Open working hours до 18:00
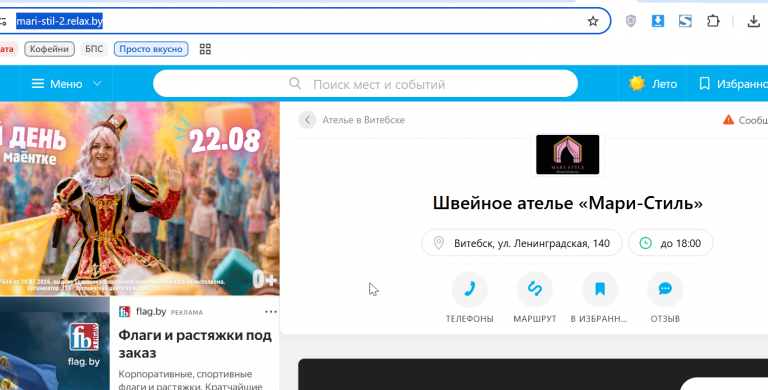Screen dimensions: 768x390 [671, 243]
